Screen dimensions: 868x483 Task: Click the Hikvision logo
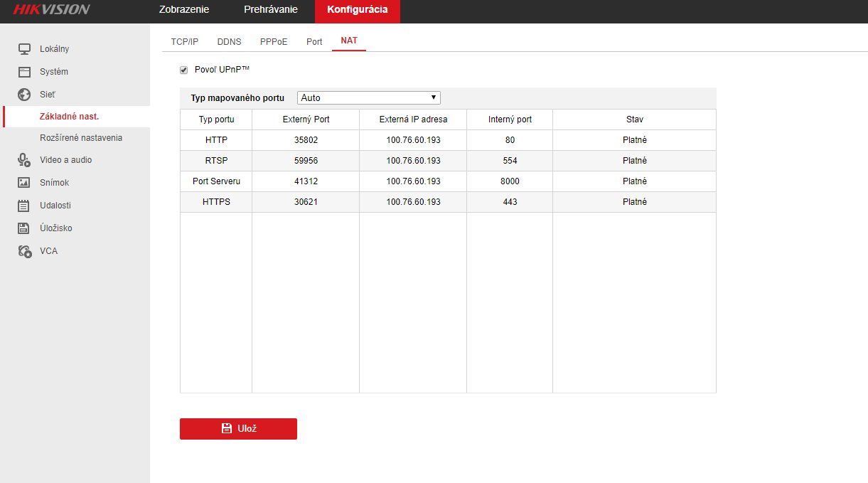pyautogui.click(x=51, y=10)
